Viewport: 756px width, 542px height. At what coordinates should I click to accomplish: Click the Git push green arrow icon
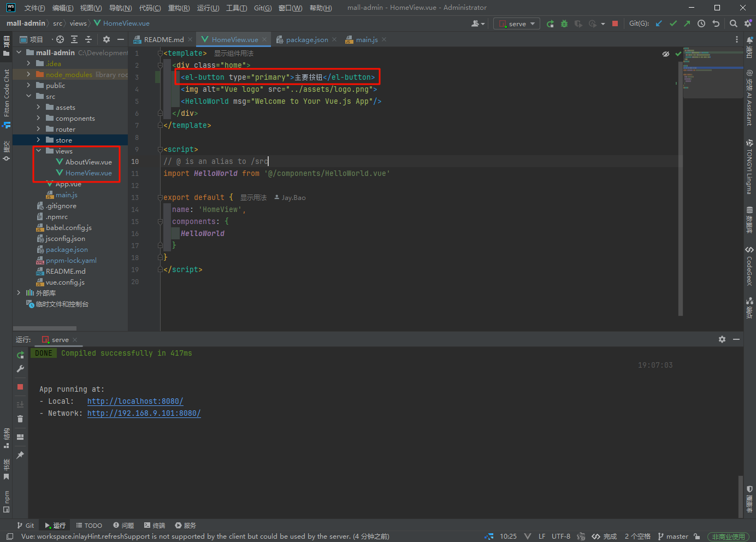687,23
